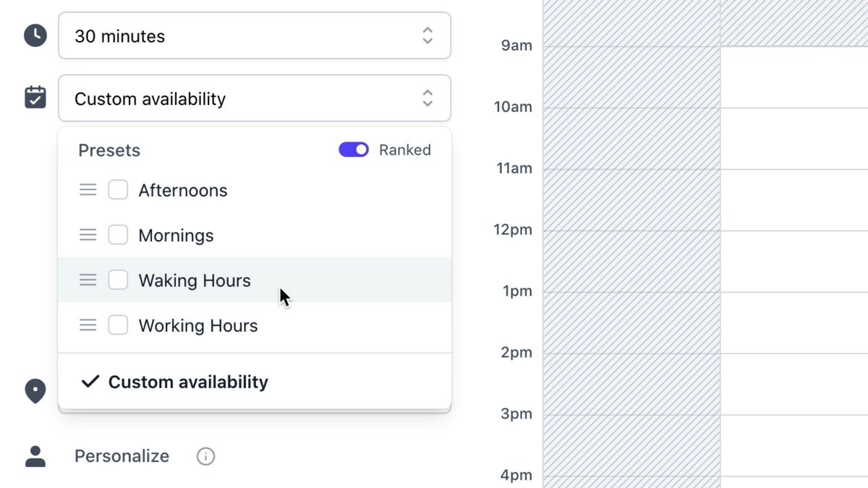Check the Afternoons preset checkbox

118,190
